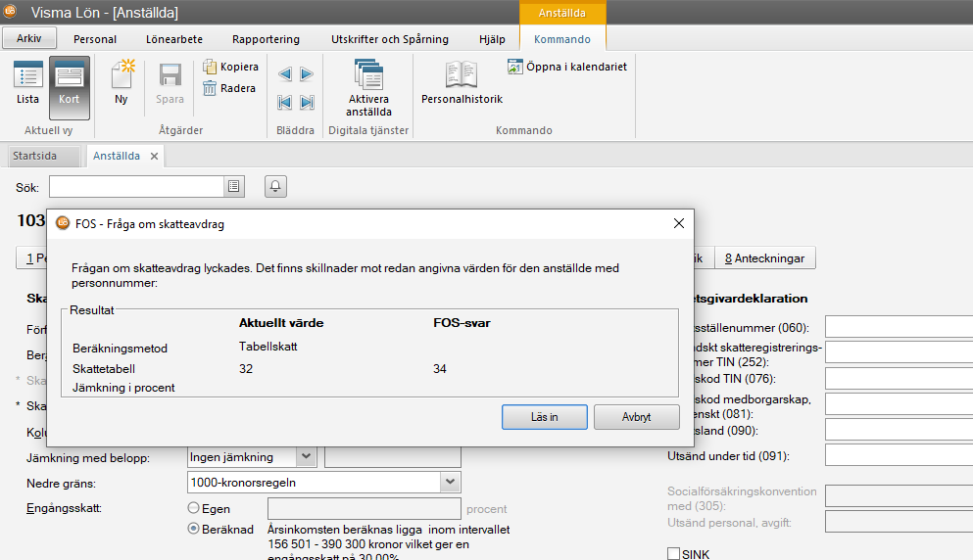Viewport: 973px width, 560px height.
Task: Click FOS-svar value 34
Action: [439, 369]
